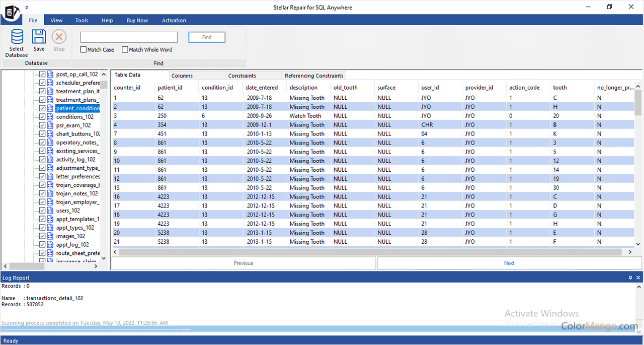644x345 pixels.
Task: Pin the Log Report panel
Action: click(x=630, y=278)
